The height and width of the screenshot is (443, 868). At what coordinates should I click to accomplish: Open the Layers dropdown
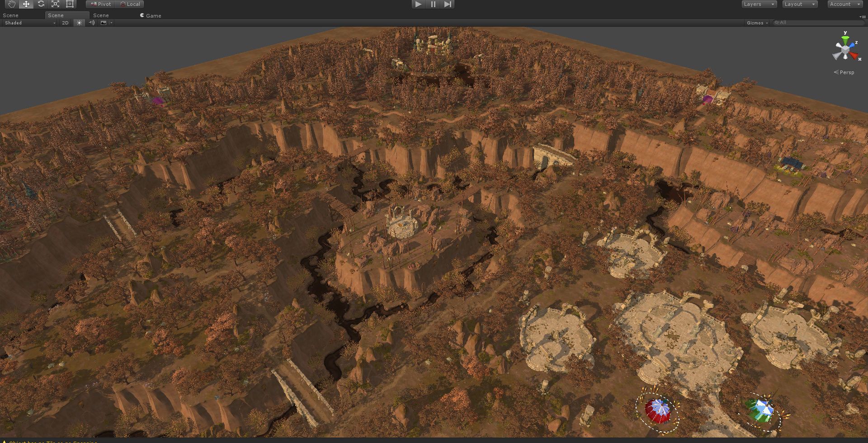pos(759,4)
